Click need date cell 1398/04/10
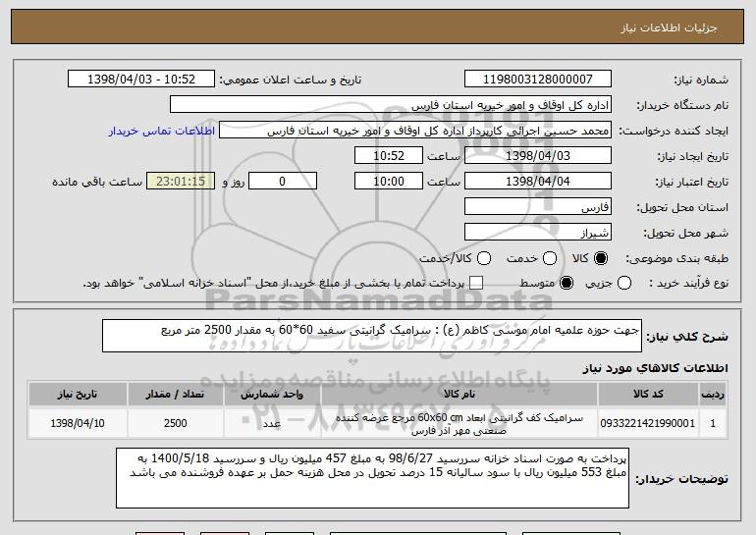This screenshot has height=535, width=756. point(78,423)
